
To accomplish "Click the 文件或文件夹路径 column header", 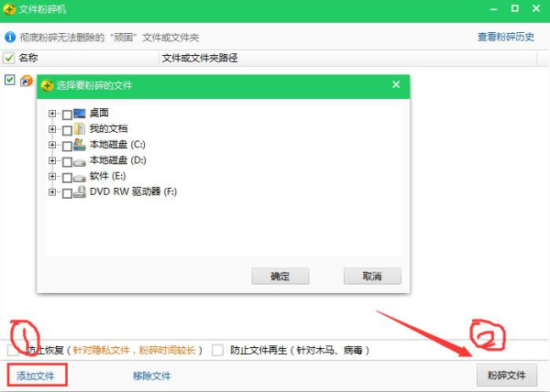I will pyautogui.click(x=200, y=58).
